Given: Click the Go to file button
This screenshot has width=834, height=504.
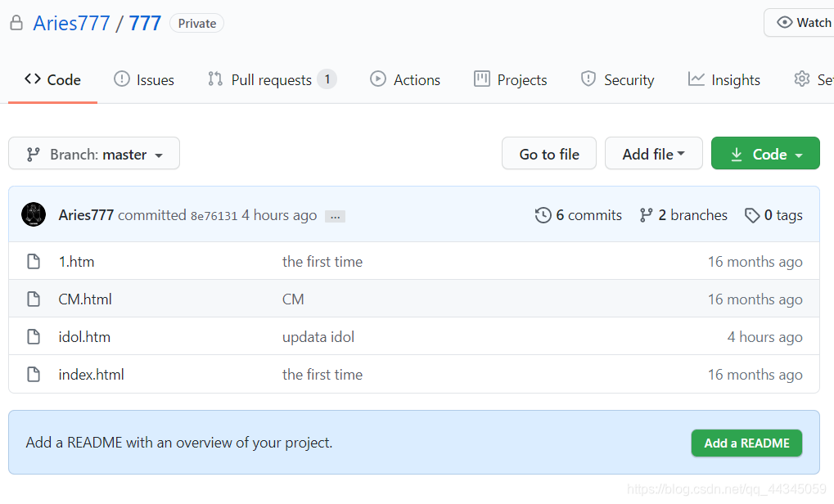Looking at the screenshot, I should click(x=549, y=154).
